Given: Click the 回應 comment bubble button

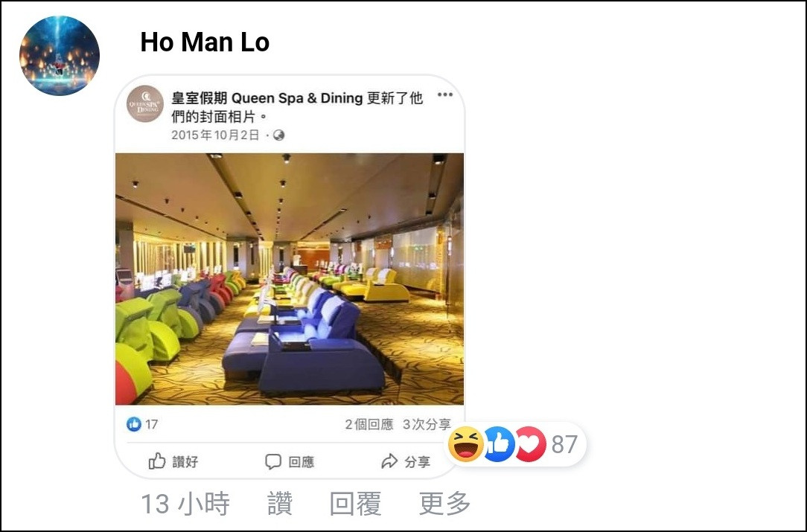Looking at the screenshot, I should click(x=290, y=461).
